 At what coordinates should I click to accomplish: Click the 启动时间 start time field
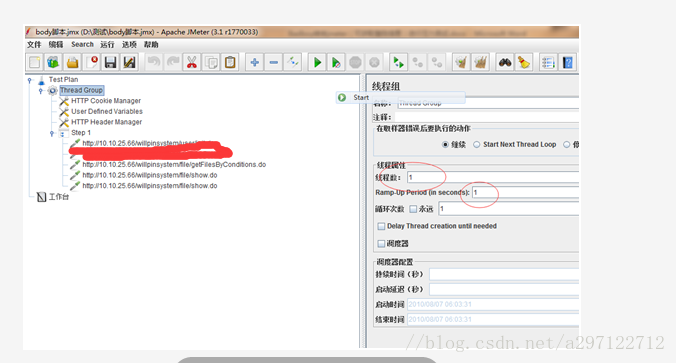pos(493,304)
